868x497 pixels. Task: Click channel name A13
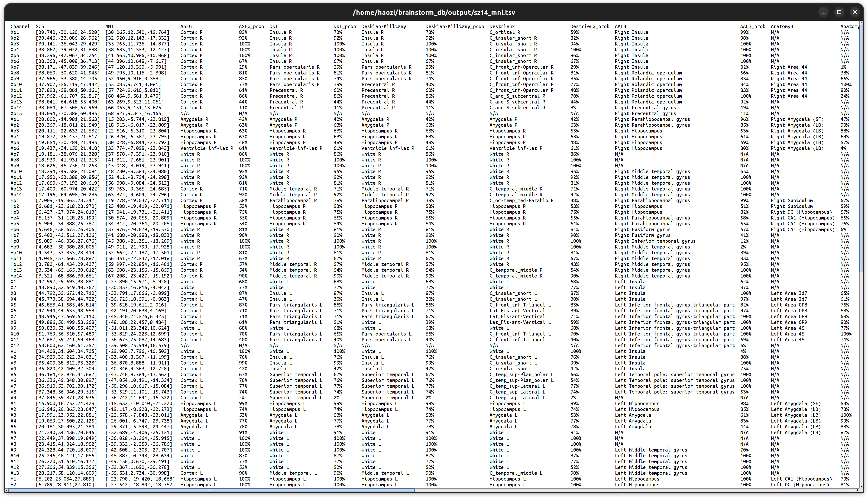point(15,473)
